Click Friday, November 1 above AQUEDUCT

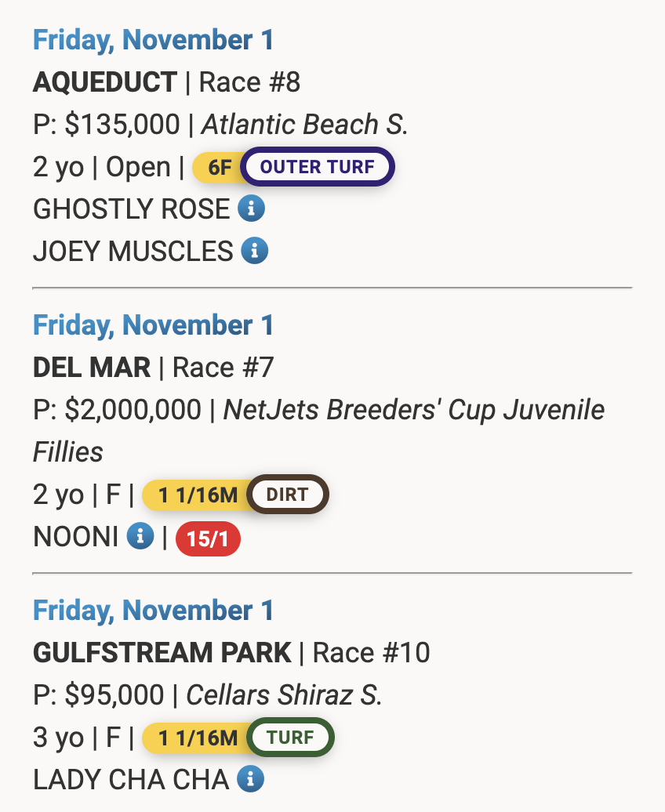154,40
